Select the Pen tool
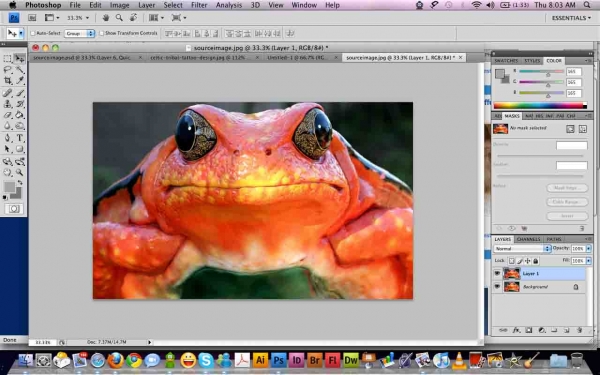This screenshot has width=600, height=375. coord(7,138)
